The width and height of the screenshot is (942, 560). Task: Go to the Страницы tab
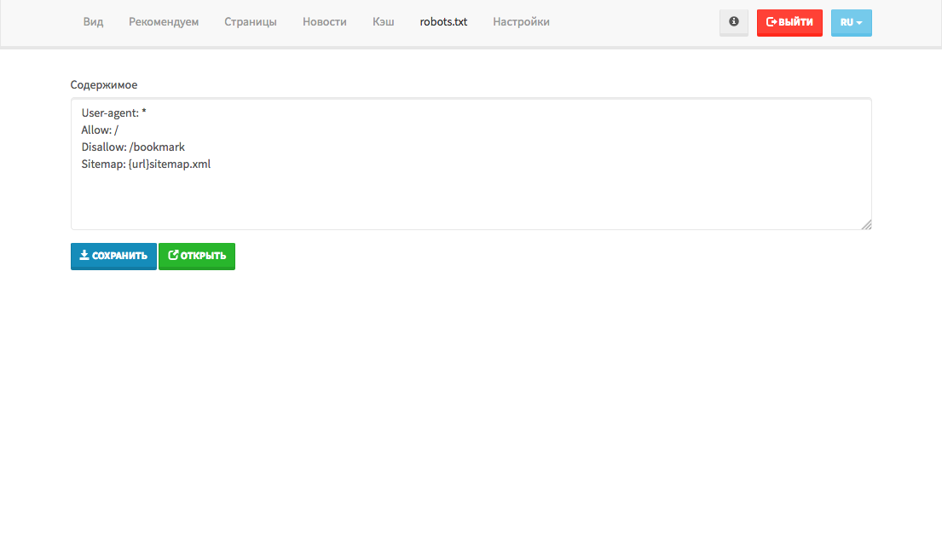(x=251, y=22)
